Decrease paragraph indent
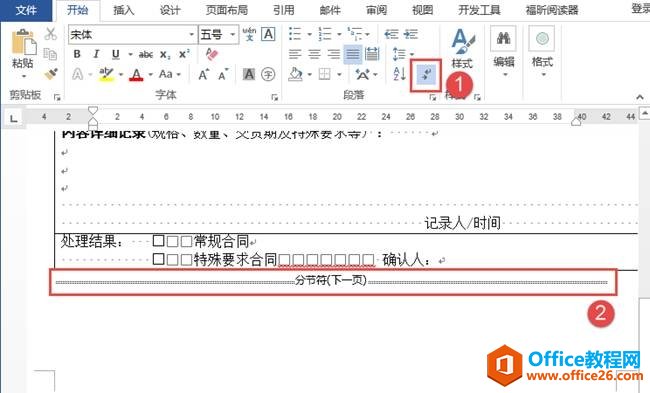This screenshot has height=393, width=650. click(x=391, y=34)
